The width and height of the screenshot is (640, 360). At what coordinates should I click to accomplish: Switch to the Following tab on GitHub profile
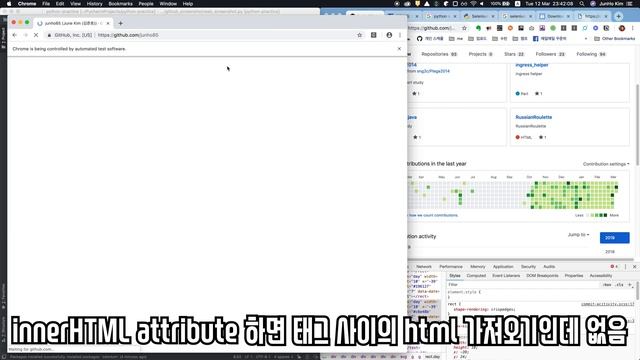(591, 54)
